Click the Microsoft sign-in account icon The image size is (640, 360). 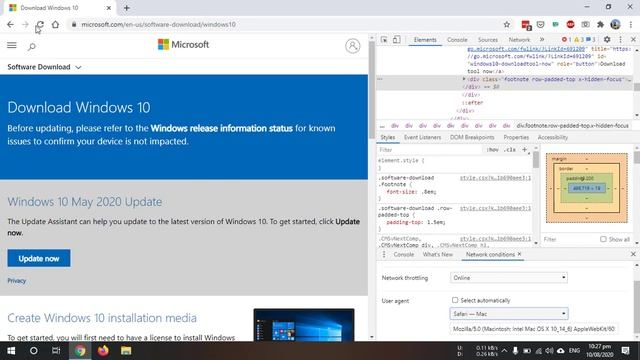pos(353,46)
